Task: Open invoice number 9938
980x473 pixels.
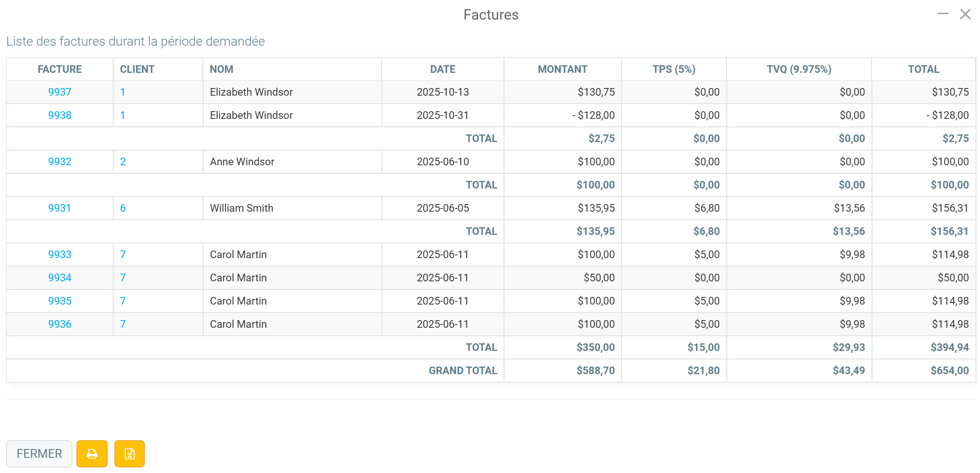Action: coord(60,115)
